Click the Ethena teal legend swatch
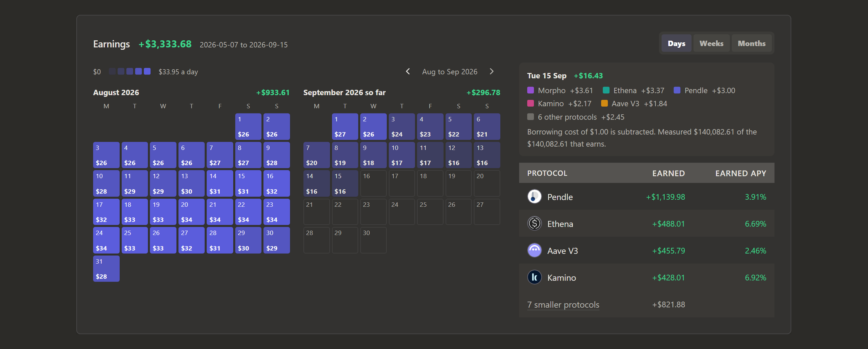 click(x=606, y=90)
